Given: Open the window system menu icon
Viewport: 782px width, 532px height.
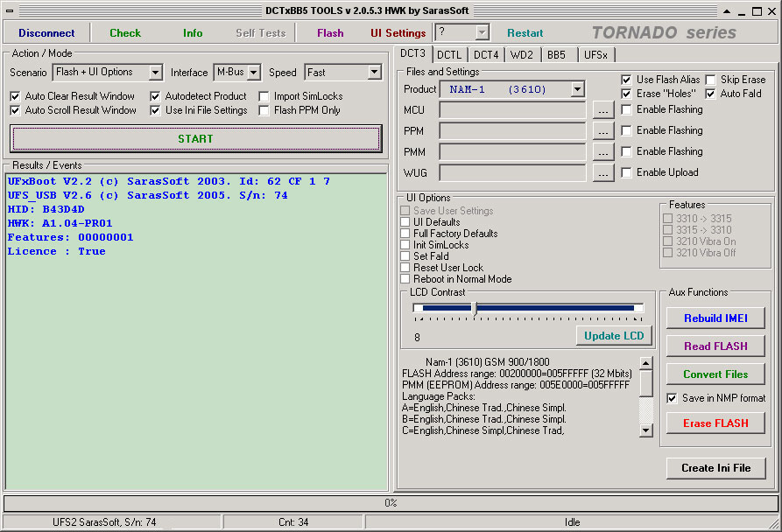Looking at the screenshot, I should (x=10, y=10).
